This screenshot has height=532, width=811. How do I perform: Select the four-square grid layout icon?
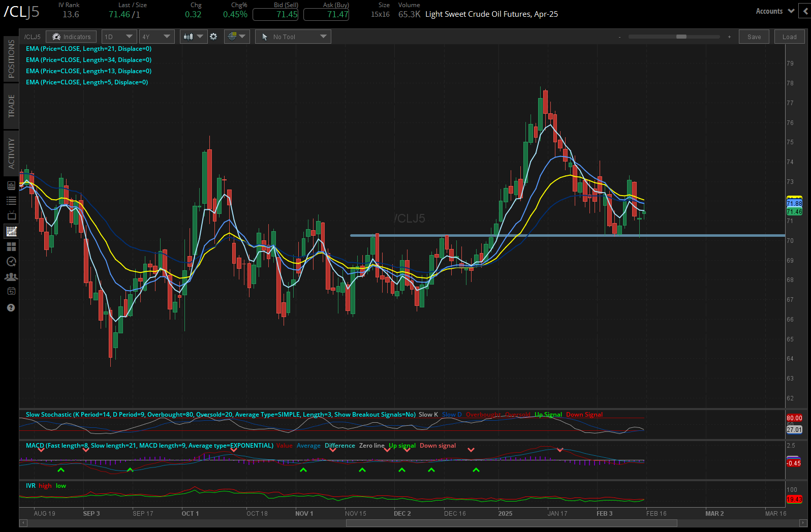point(11,246)
